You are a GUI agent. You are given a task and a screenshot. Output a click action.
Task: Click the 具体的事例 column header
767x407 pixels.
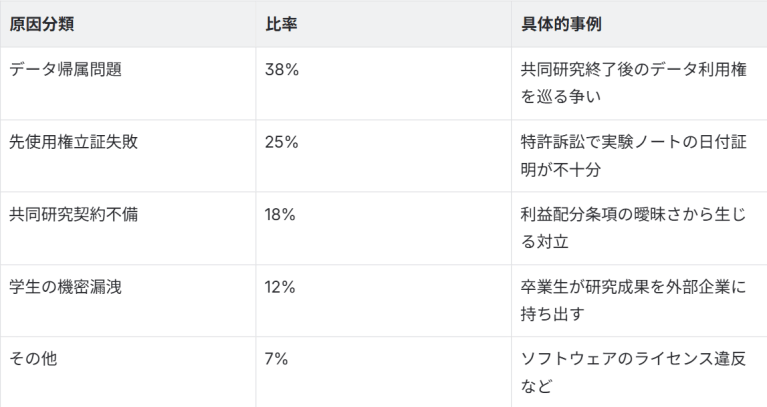click(x=561, y=23)
